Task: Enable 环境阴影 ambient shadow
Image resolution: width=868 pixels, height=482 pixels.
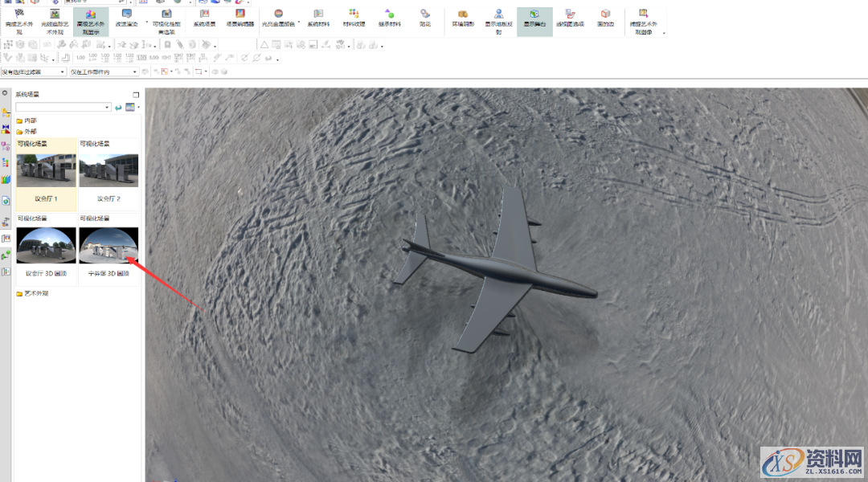Action: click(x=463, y=14)
